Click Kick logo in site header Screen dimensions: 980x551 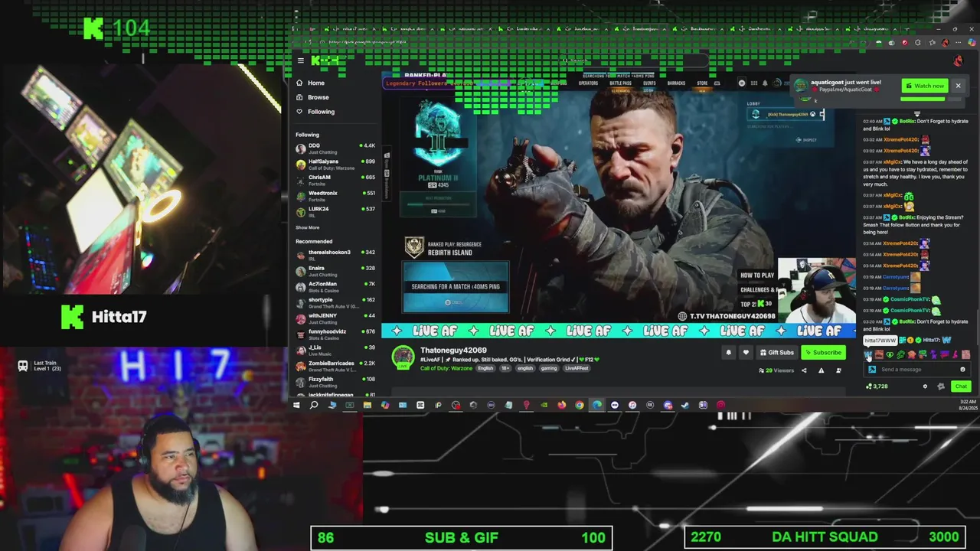(325, 60)
